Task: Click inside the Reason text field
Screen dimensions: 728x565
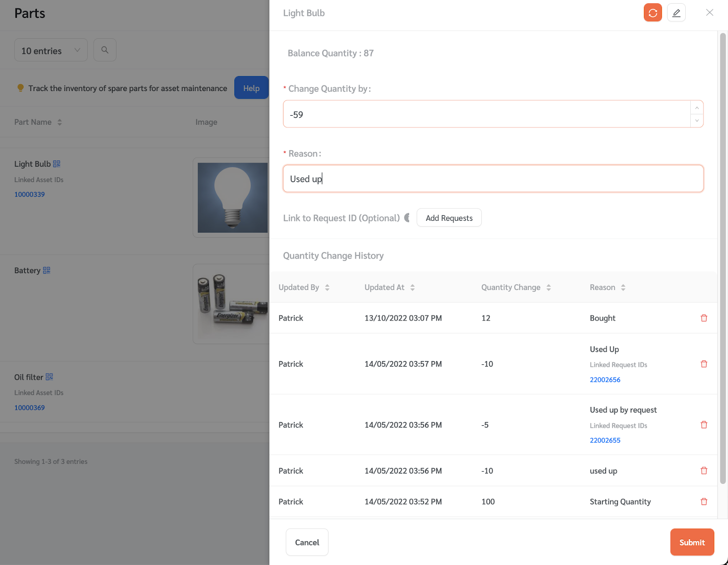Action: (493, 178)
